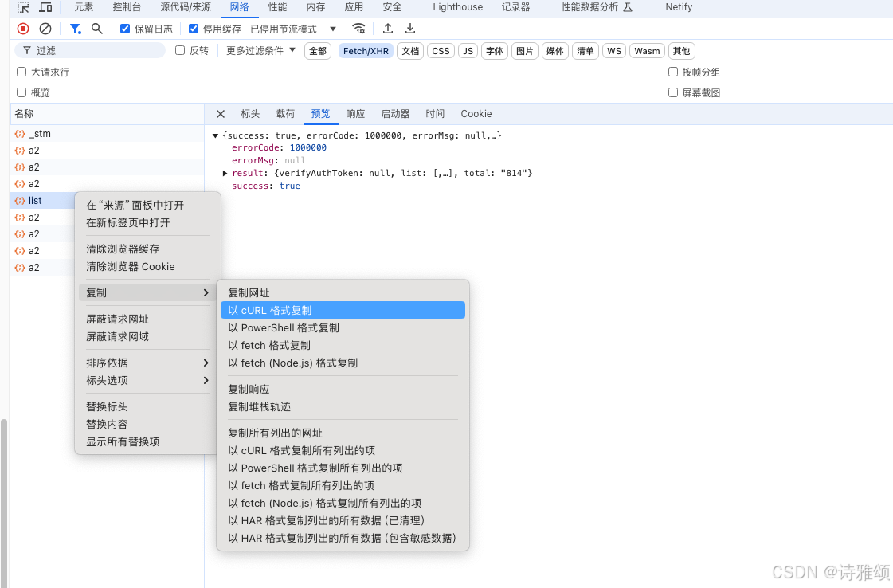Open the 载荷 tab

pos(285,114)
